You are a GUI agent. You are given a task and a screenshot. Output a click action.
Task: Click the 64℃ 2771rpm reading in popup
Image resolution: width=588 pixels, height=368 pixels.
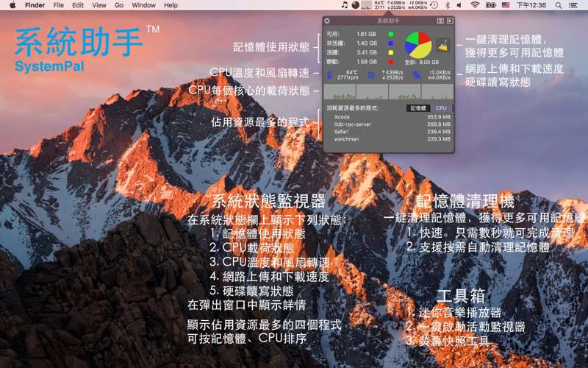[348, 75]
